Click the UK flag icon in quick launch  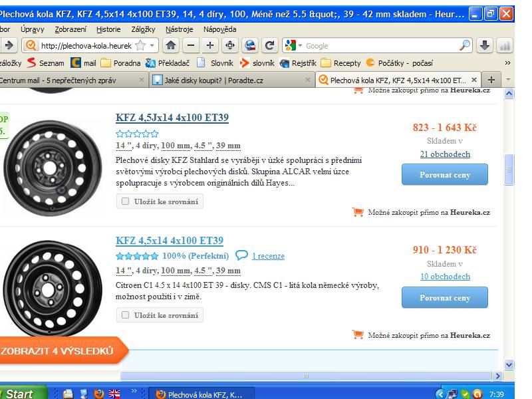114,394
